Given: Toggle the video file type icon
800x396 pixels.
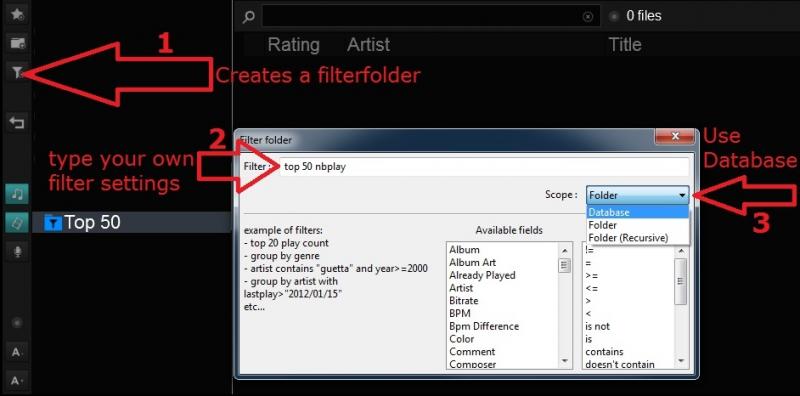Looking at the screenshot, I should coord(17,222).
